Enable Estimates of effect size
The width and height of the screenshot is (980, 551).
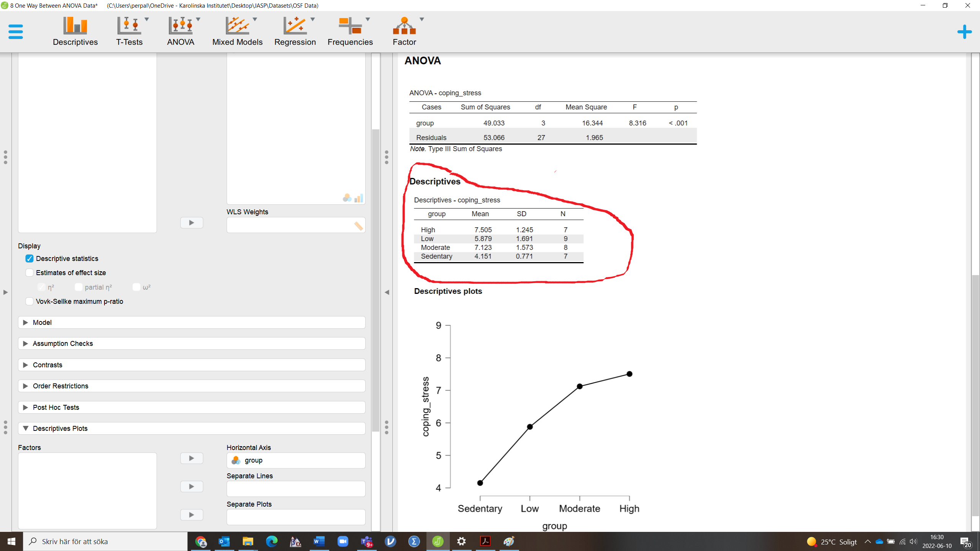[x=29, y=272]
